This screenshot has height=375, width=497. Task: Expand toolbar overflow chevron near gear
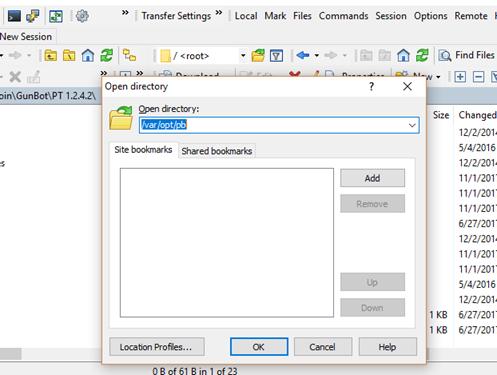(x=125, y=13)
